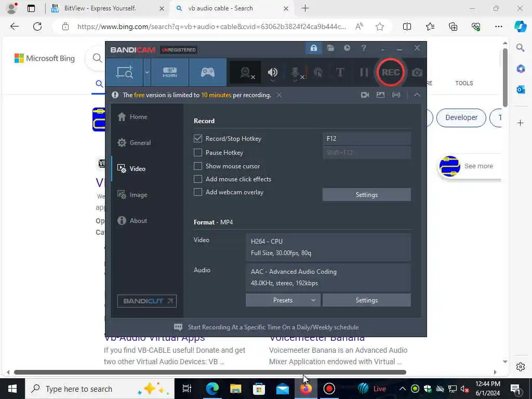Click the browser address bar URL
This screenshot has height=399, width=532.
pos(212,26)
